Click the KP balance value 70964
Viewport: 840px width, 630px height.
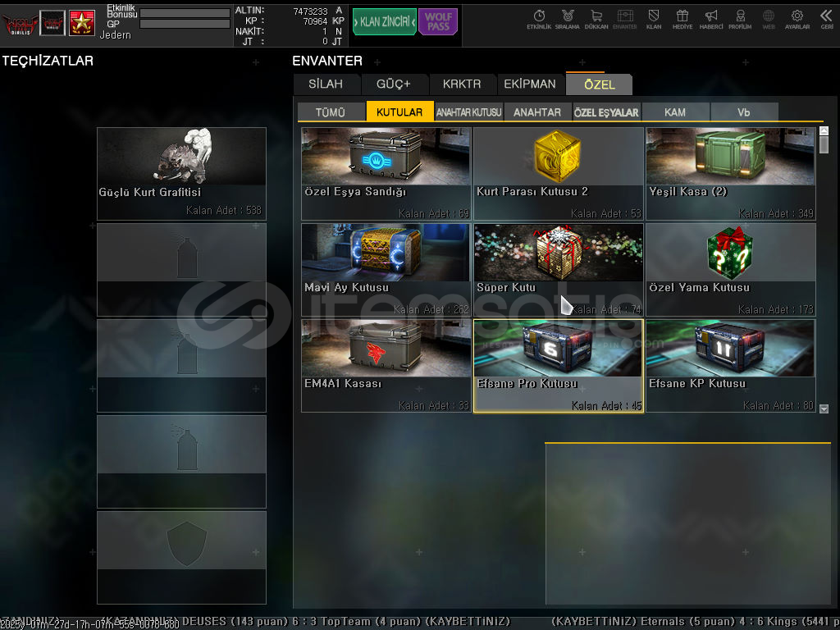coord(315,21)
